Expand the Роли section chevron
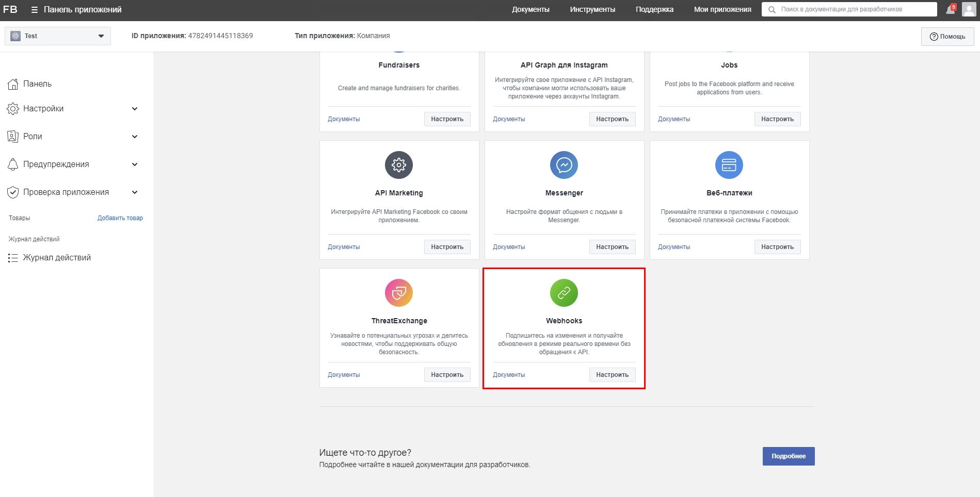Viewport: 980px width, 497px height. (x=135, y=137)
